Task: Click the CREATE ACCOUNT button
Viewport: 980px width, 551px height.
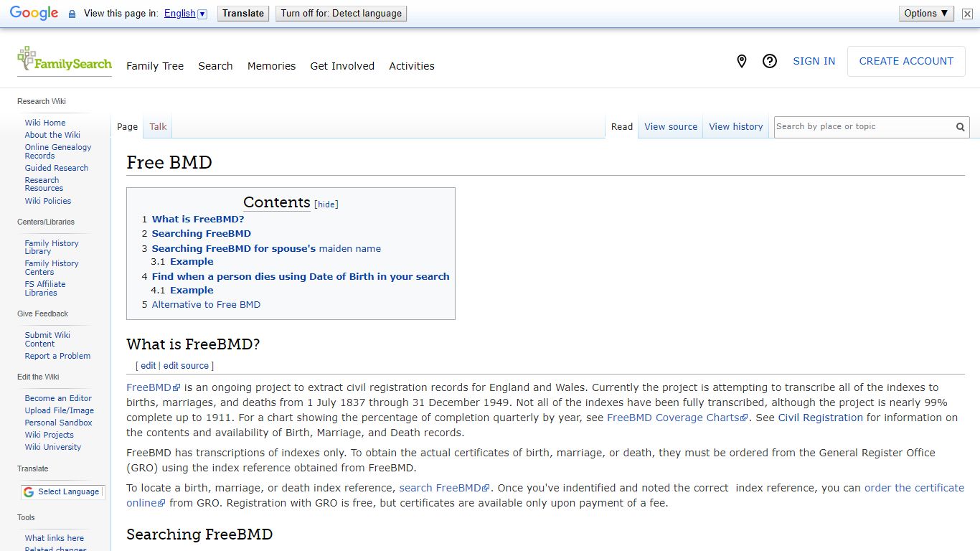Action: (907, 62)
